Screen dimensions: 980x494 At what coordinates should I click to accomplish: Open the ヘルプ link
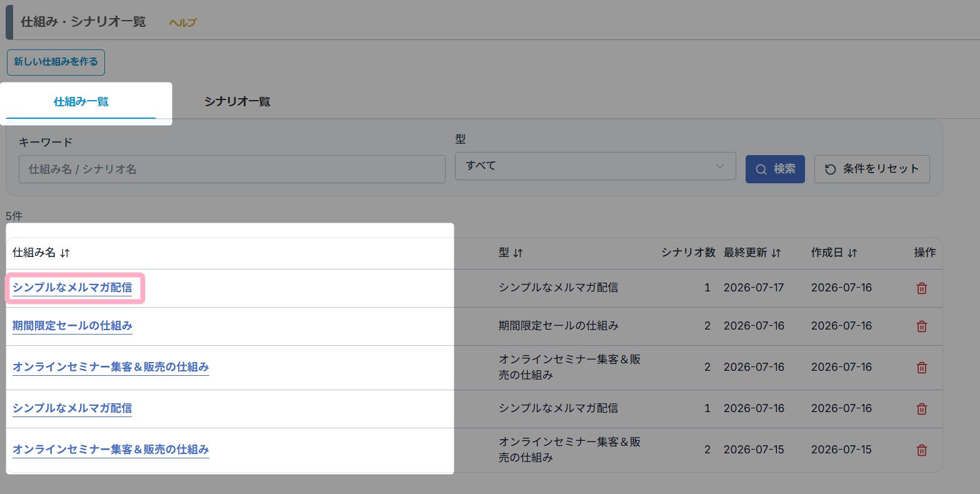(x=182, y=23)
